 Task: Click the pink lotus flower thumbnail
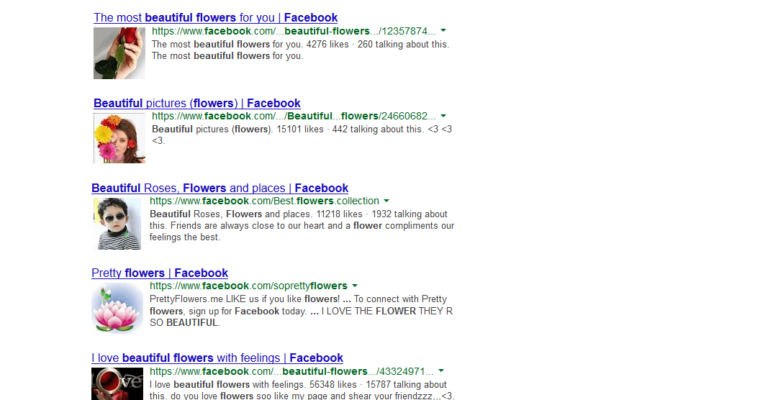pyautogui.click(x=117, y=308)
